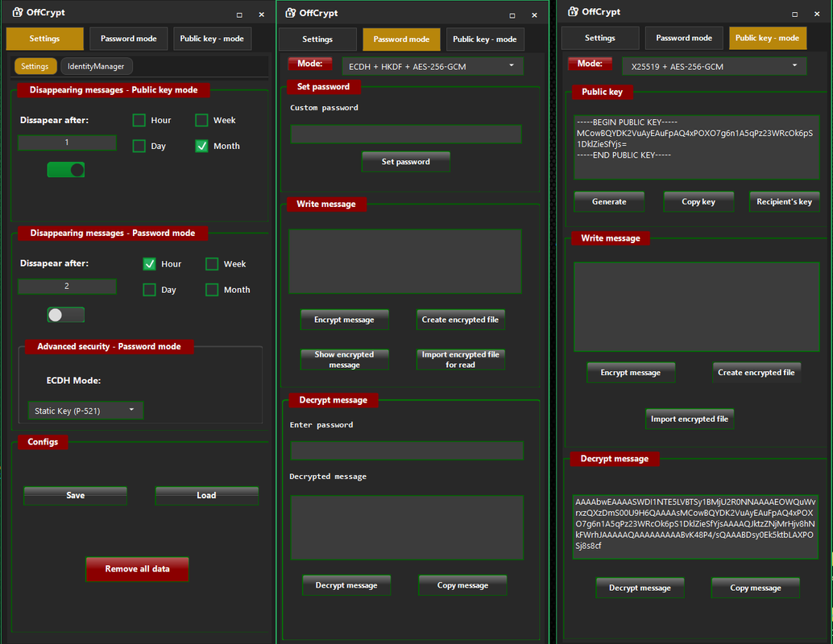This screenshot has height=644, width=833.
Task: Toggle off Public key mode disappearing messages switch
Action: click(66, 170)
